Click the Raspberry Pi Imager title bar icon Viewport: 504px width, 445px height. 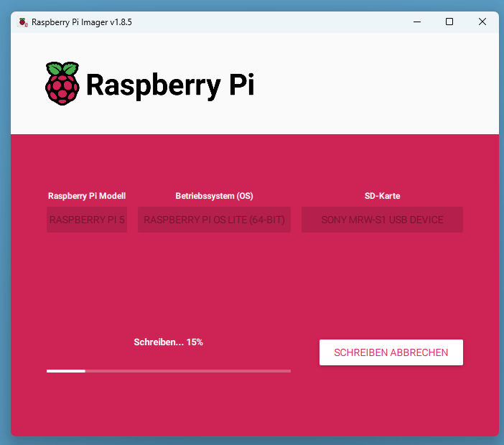coord(23,22)
